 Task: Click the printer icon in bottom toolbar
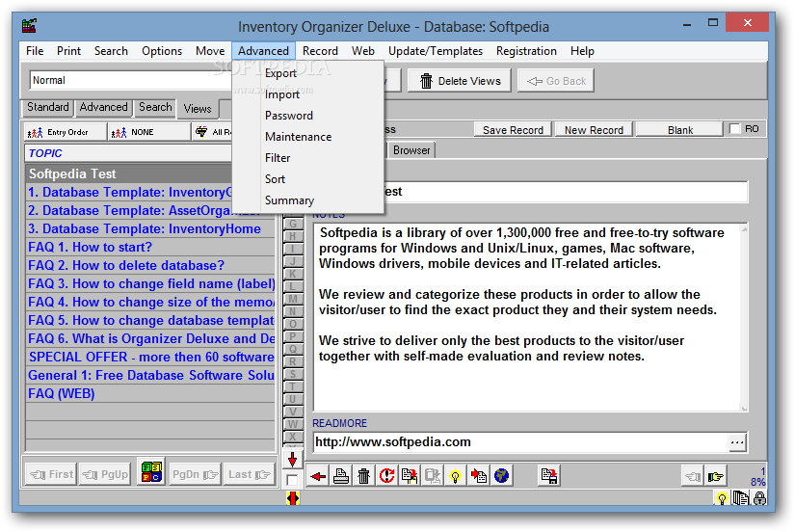click(x=341, y=476)
